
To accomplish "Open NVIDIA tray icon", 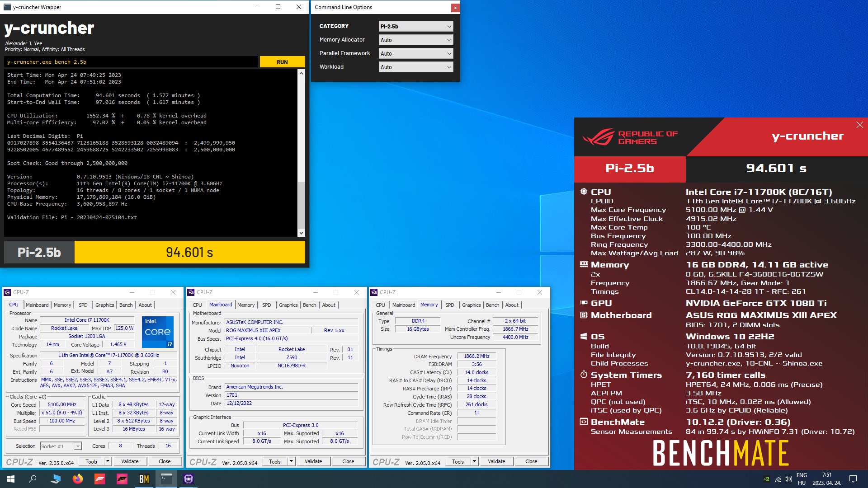I will pyautogui.click(x=766, y=479).
